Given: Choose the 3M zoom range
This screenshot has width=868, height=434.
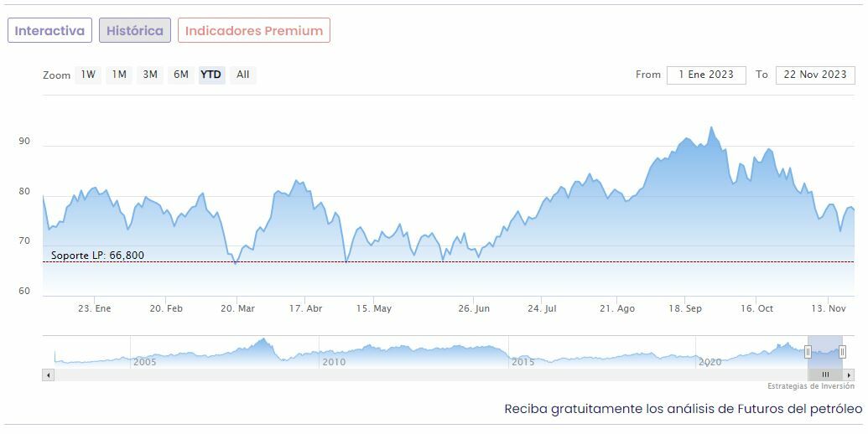Looking at the screenshot, I should pos(150,75).
